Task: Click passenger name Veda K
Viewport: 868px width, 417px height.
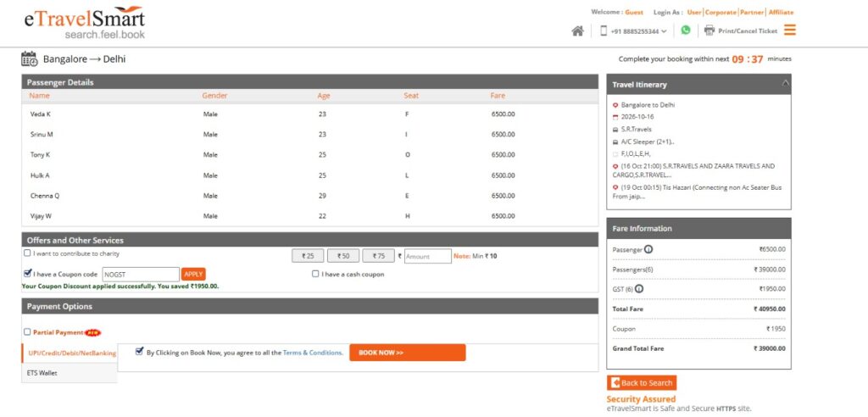Action: pyautogui.click(x=41, y=114)
